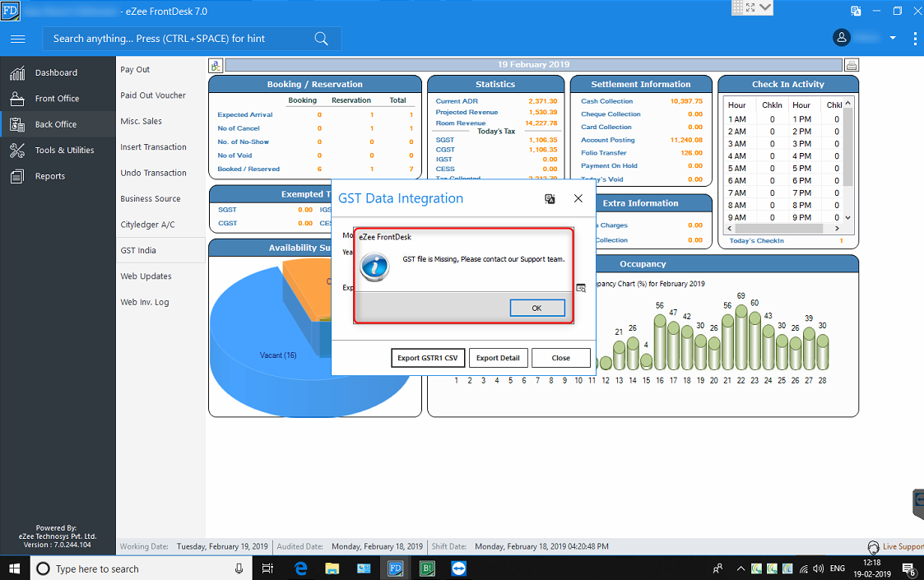
Task: Open Undo Transaction item
Action: coord(153,174)
